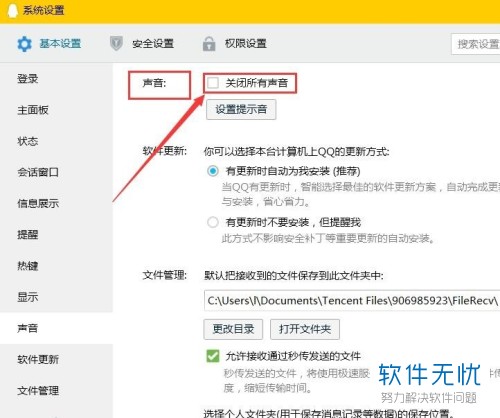Focus the 搜索设置 search box
This screenshot has height=418, width=500.
click(x=476, y=44)
